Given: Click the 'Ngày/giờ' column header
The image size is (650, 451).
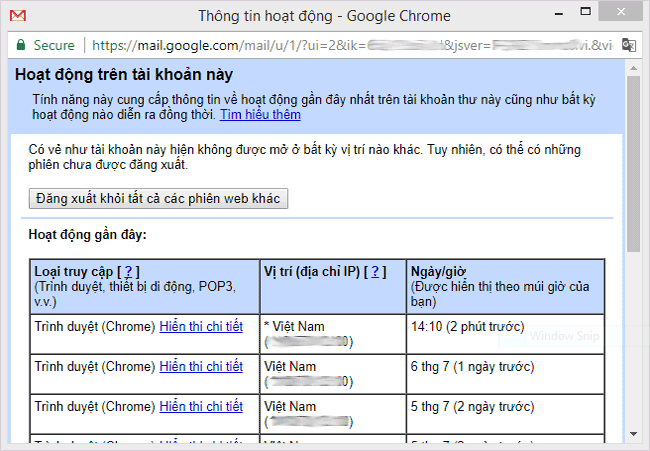Looking at the screenshot, I should (x=505, y=286).
